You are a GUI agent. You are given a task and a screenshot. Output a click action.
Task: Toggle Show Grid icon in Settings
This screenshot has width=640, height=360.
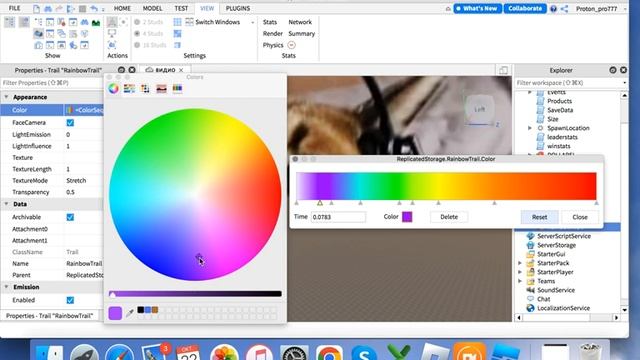[x=178, y=22]
